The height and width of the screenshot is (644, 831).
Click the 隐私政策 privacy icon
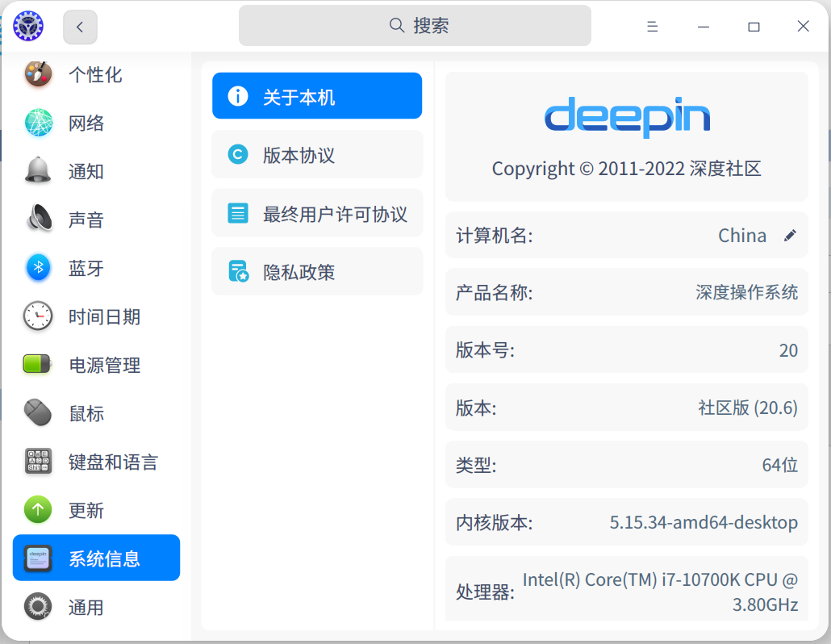239,271
